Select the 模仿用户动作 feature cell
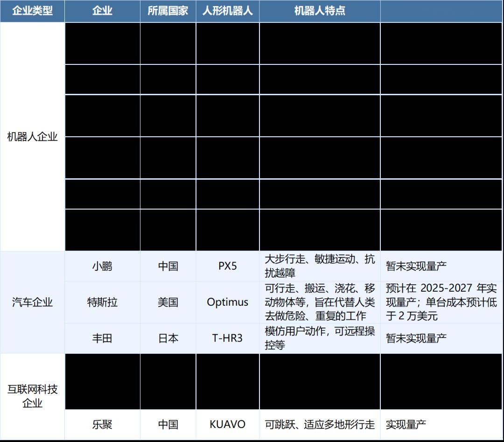504x442 pixels. click(320, 338)
